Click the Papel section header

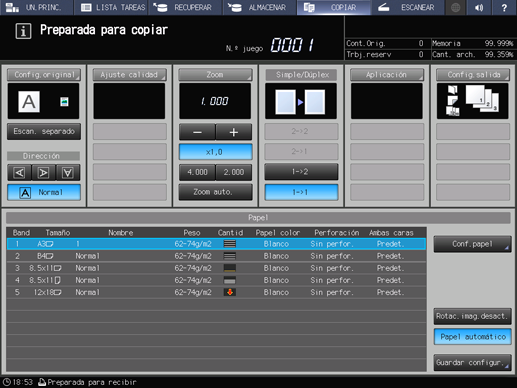click(258, 218)
